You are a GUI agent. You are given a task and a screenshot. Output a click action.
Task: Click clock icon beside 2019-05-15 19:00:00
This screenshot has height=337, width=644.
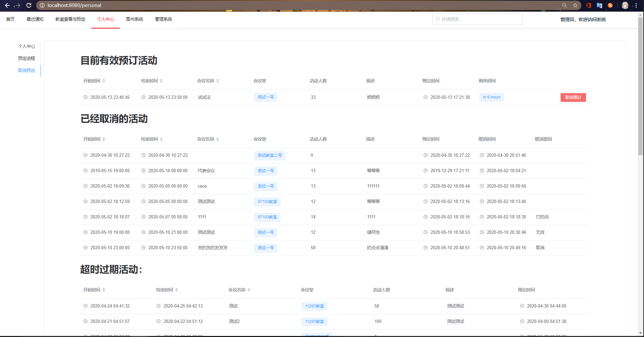click(85, 171)
